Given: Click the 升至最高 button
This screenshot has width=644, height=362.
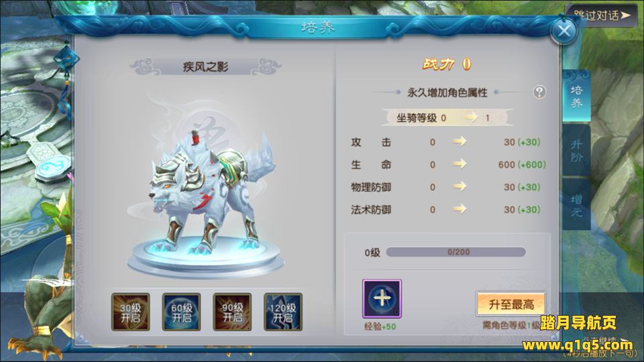Looking at the screenshot, I should pos(511,304).
